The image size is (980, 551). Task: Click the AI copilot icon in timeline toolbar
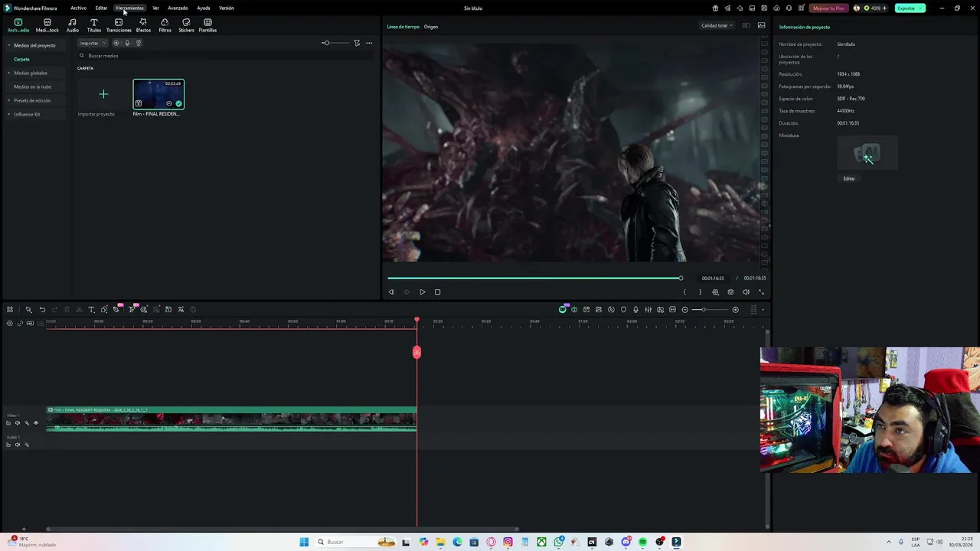point(563,309)
